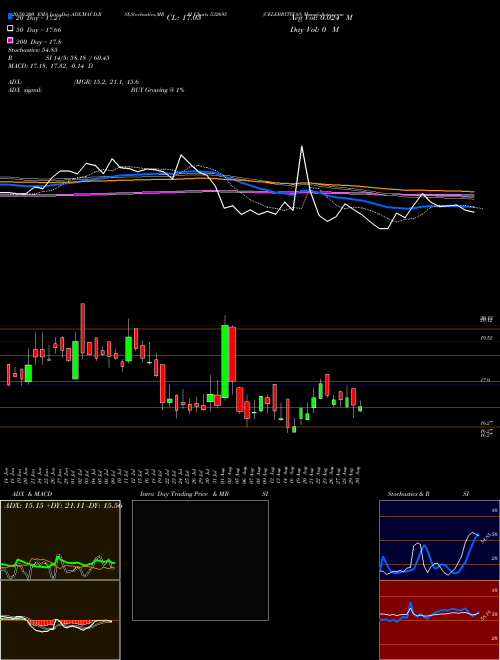Click the 'Avg Vol: 0.024 M' label

click(x=322, y=18)
